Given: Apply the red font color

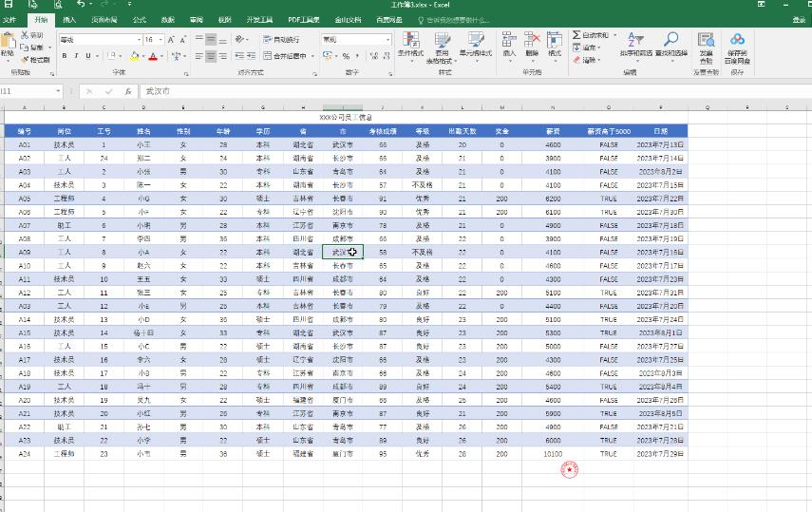Looking at the screenshot, I should click(x=153, y=55).
